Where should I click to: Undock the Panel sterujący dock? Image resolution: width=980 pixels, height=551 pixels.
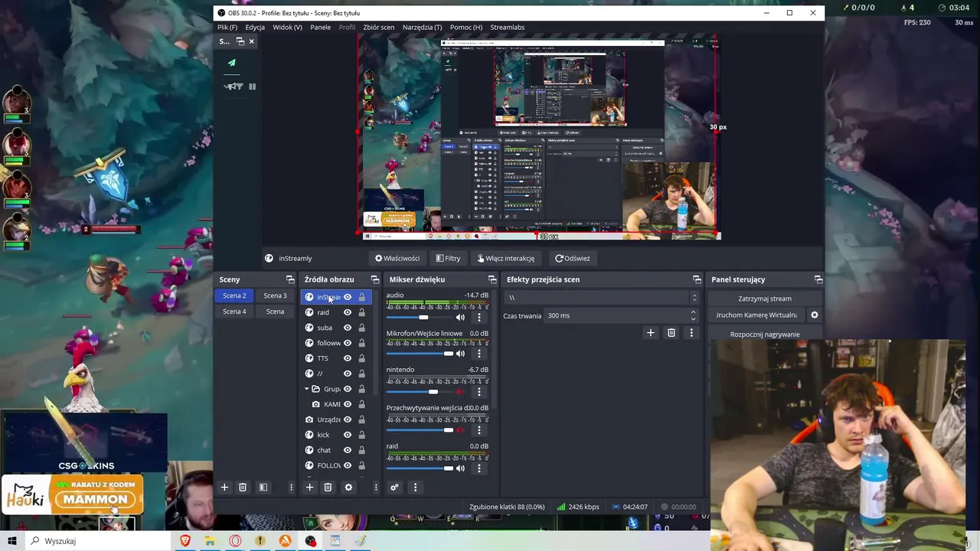[818, 279]
